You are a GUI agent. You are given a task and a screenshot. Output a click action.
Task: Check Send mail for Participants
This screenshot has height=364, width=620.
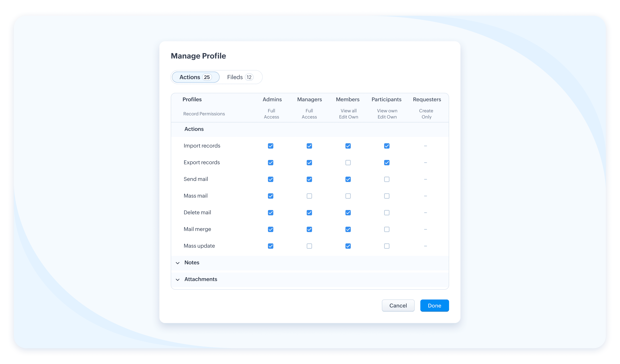tap(386, 179)
